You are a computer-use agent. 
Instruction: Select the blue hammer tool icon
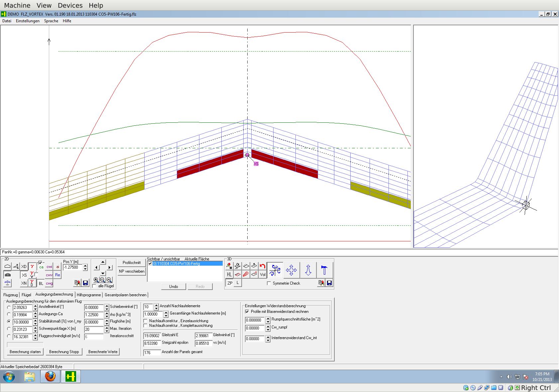coord(324,270)
